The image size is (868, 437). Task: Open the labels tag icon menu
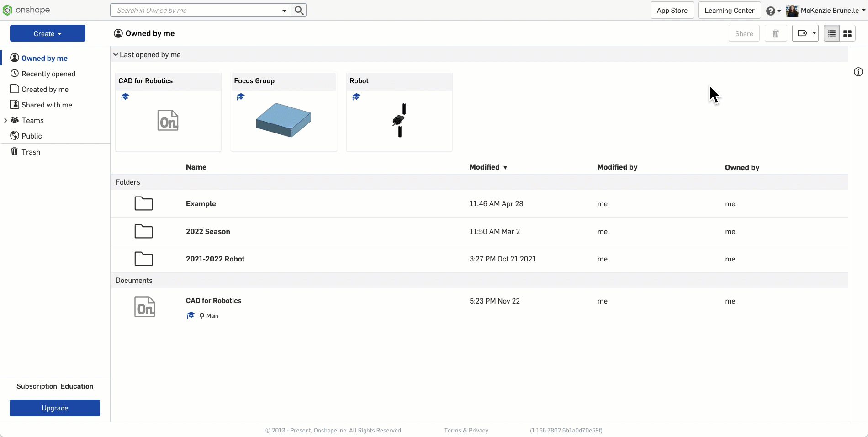click(x=805, y=33)
